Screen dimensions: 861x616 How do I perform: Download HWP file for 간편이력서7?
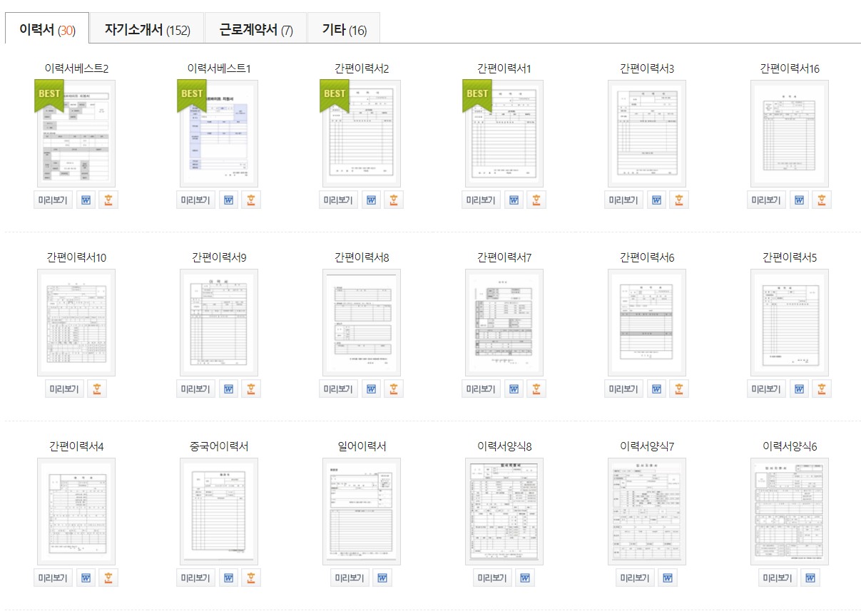pyautogui.click(x=536, y=389)
